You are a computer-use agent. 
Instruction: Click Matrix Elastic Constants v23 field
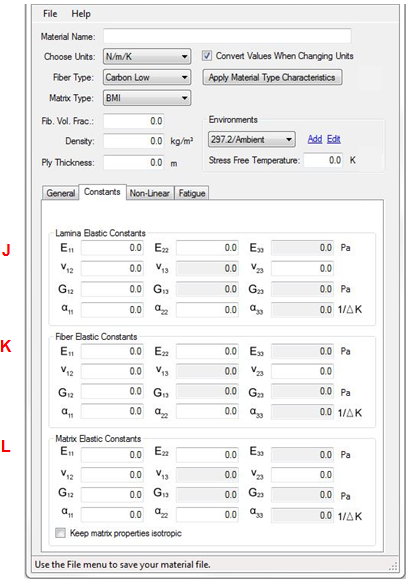tap(302, 475)
